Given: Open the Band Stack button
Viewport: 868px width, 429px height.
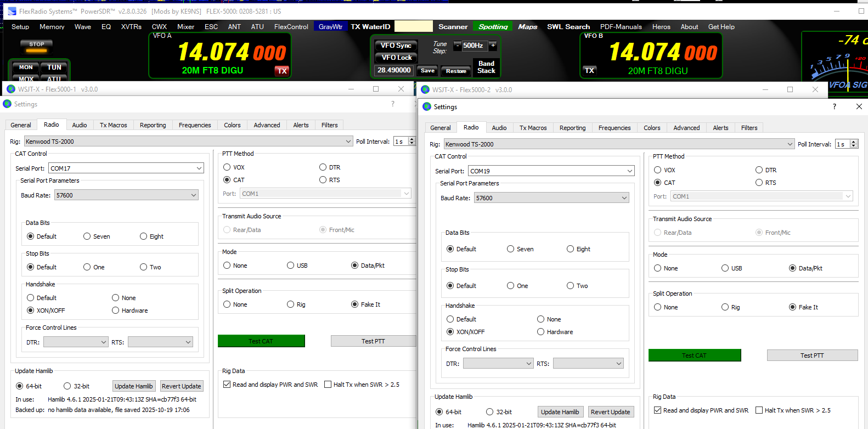Looking at the screenshot, I should (486, 67).
